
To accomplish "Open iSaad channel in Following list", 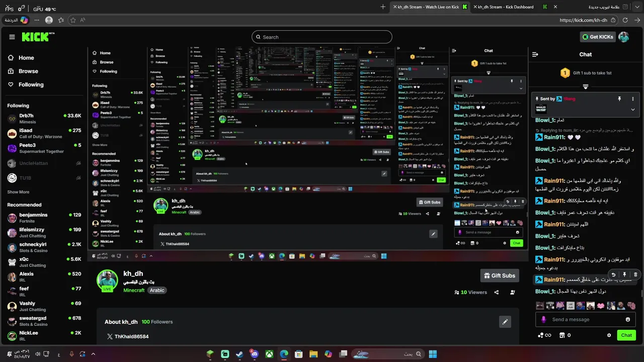I will click(44, 133).
